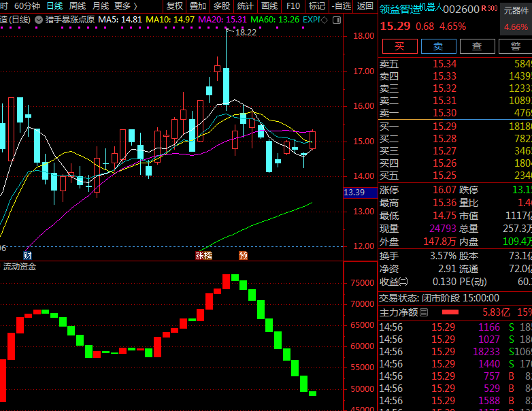The image size is (532, 411).
Task: Click the 预 marker on chart axis
Action: coord(244,256)
